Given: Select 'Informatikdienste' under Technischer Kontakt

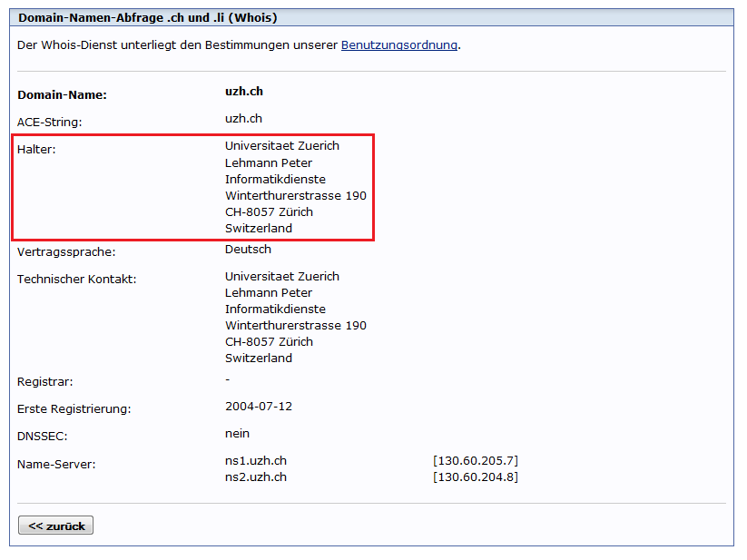Looking at the screenshot, I should pos(275,309).
